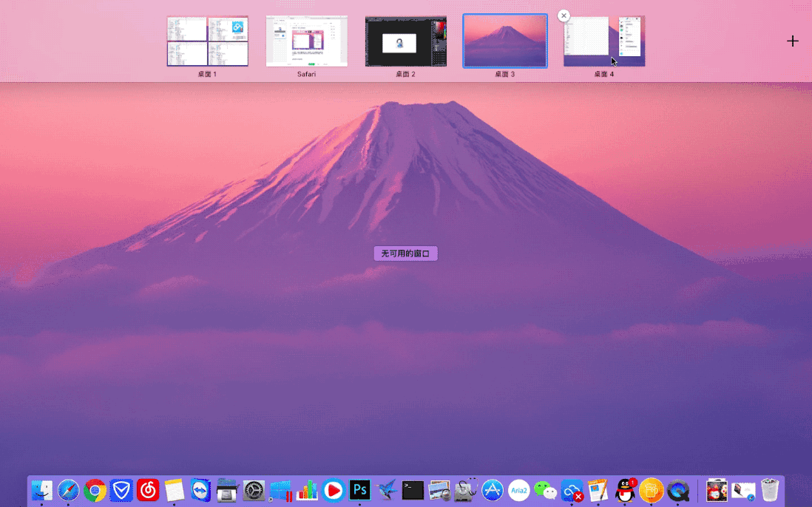Open the Trash in the Dock
The height and width of the screenshot is (507, 812).
tap(770, 490)
